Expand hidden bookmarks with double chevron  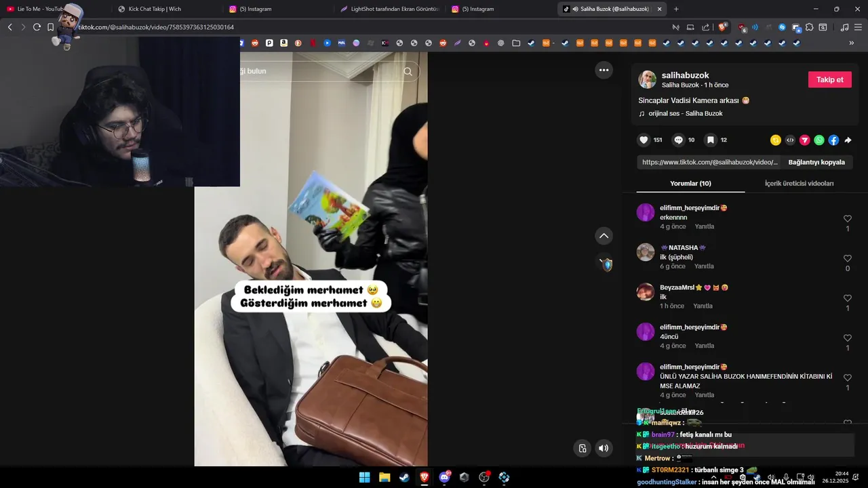click(x=852, y=43)
